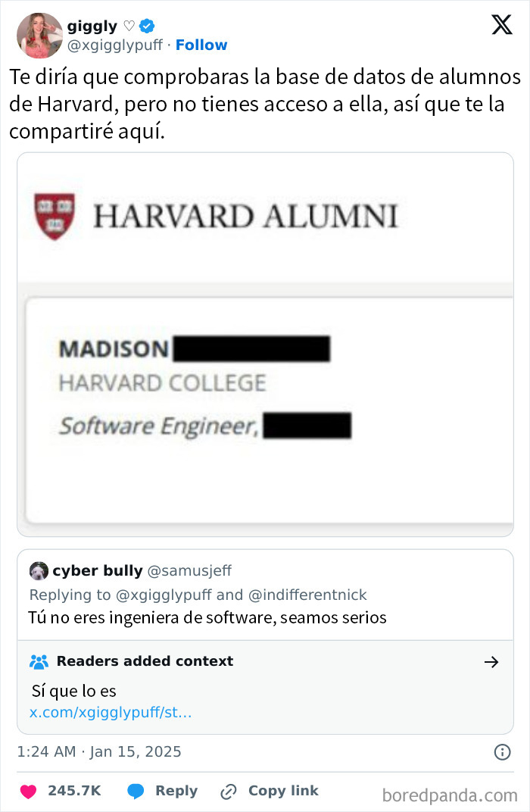Select the heart icon to like the tweet
This screenshot has height=812, width=530.
pos(27,791)
